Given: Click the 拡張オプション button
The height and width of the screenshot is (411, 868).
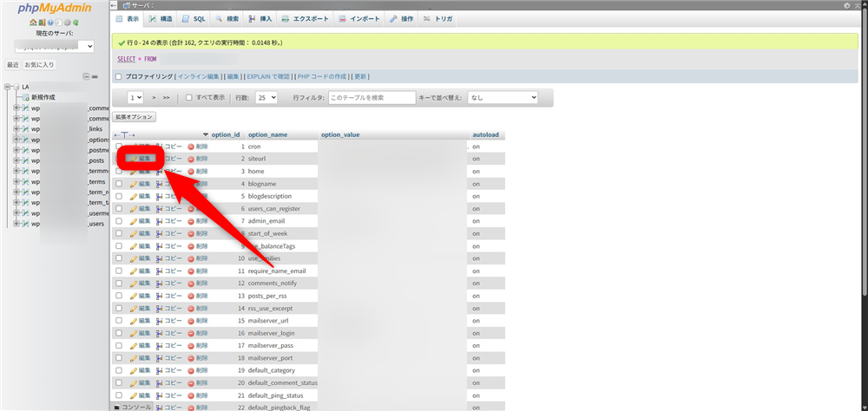Looking at the screenshot, I should [135, 117].
